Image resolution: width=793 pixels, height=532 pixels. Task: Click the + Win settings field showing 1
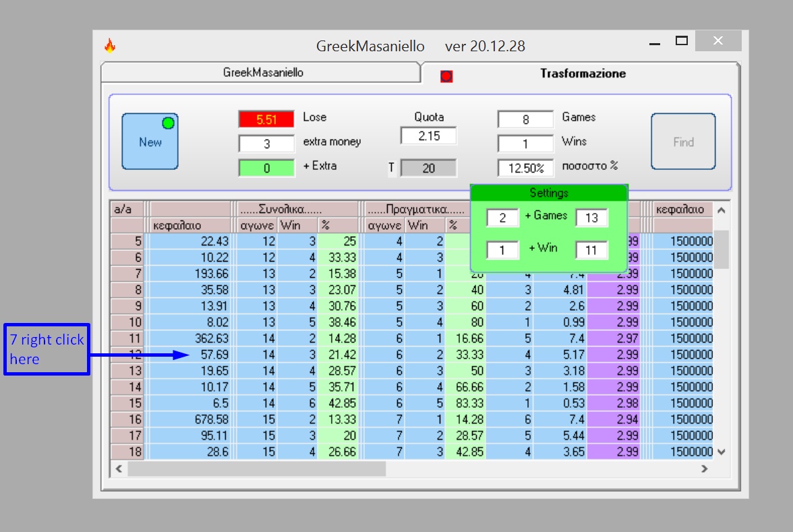[503, 249]
